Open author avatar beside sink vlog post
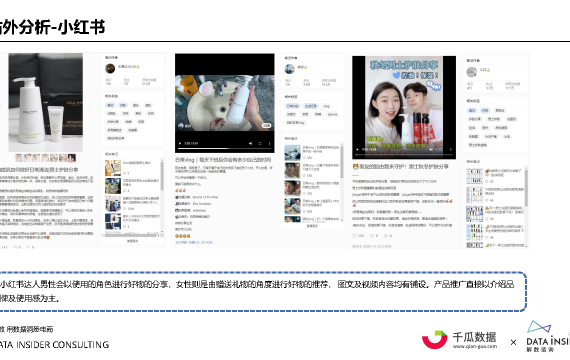 tap(290, 69)
